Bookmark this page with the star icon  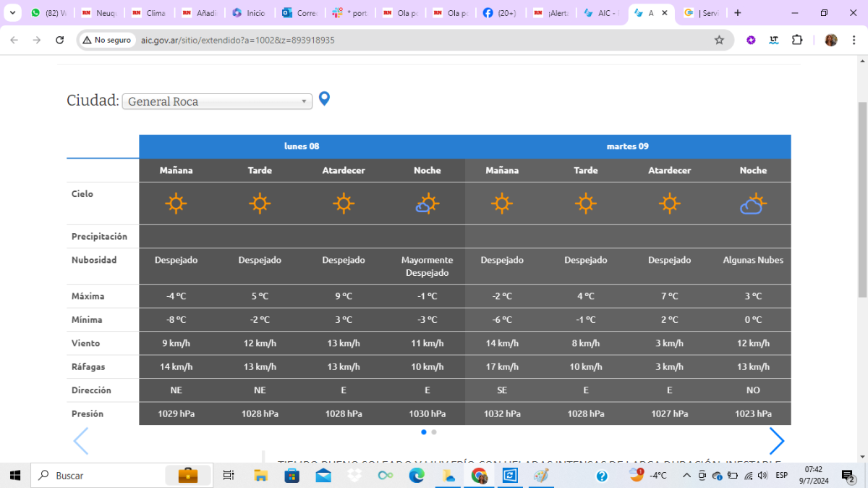(x=719, y=40)
